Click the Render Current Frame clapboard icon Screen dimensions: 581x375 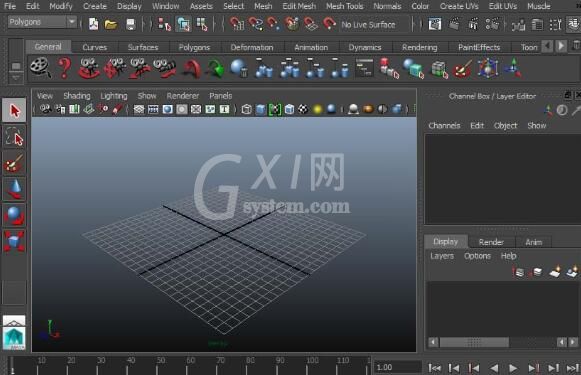454,24
